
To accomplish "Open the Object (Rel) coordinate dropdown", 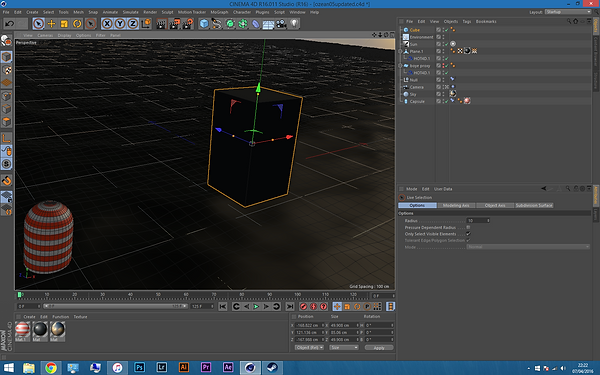I will point(309,347).
